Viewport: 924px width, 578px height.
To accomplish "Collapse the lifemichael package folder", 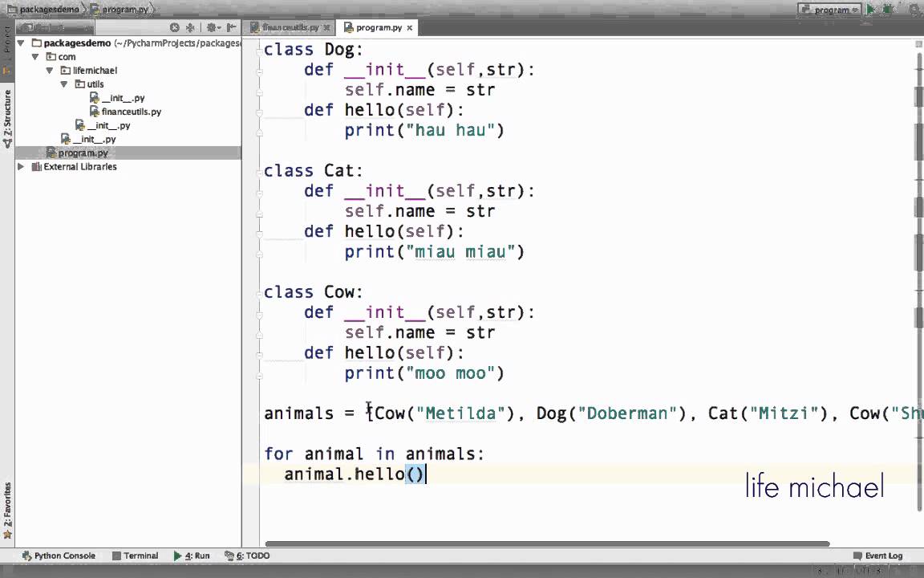I will pyautogui.click(x=50, y=70).
